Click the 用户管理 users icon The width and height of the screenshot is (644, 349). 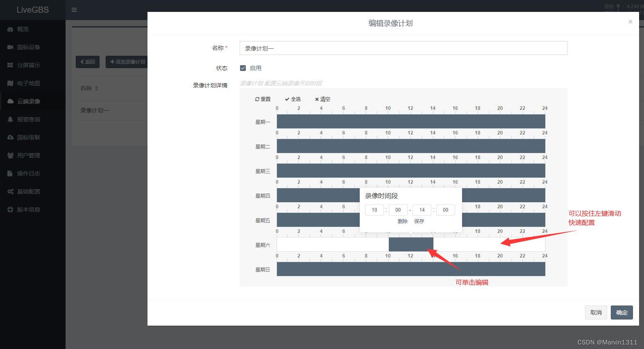coord(10,155)
